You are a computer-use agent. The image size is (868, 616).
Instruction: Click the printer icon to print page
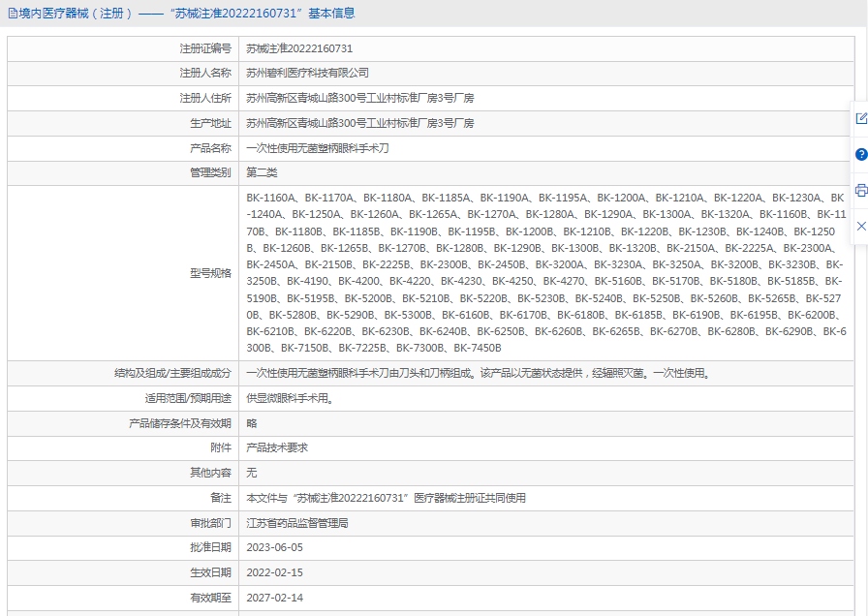pyautogui.click(x=860, y=190)
